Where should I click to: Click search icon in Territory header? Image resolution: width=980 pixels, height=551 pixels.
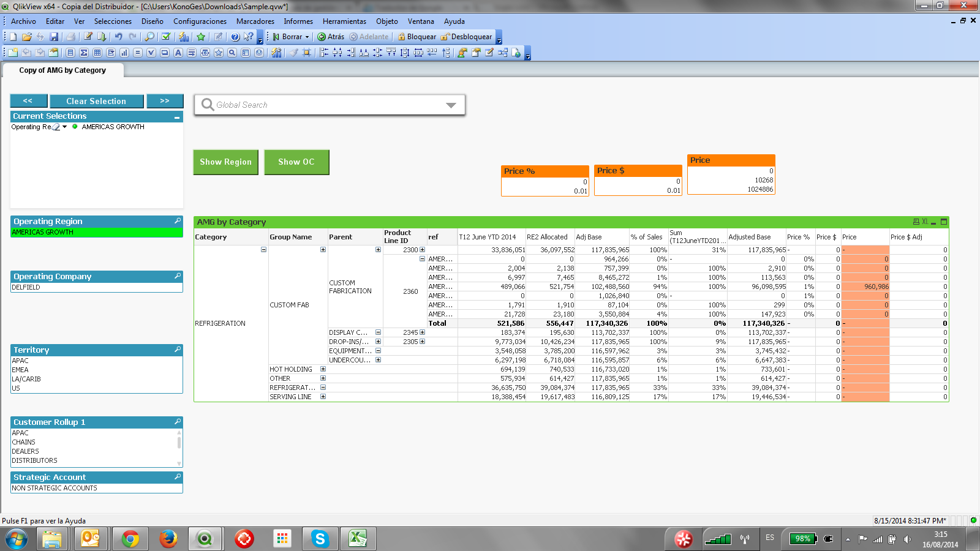coord(178,350)
